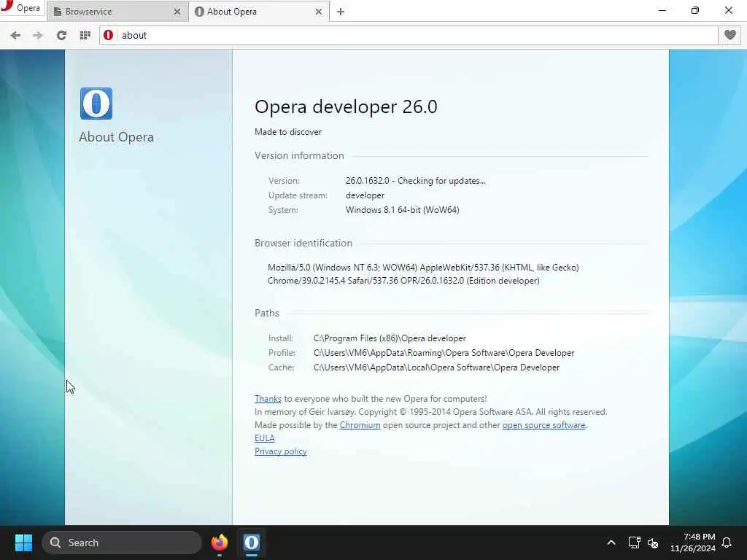Click the Profile path under Roaming
This screenshot has height=560, width=747.
coord(444,353)
